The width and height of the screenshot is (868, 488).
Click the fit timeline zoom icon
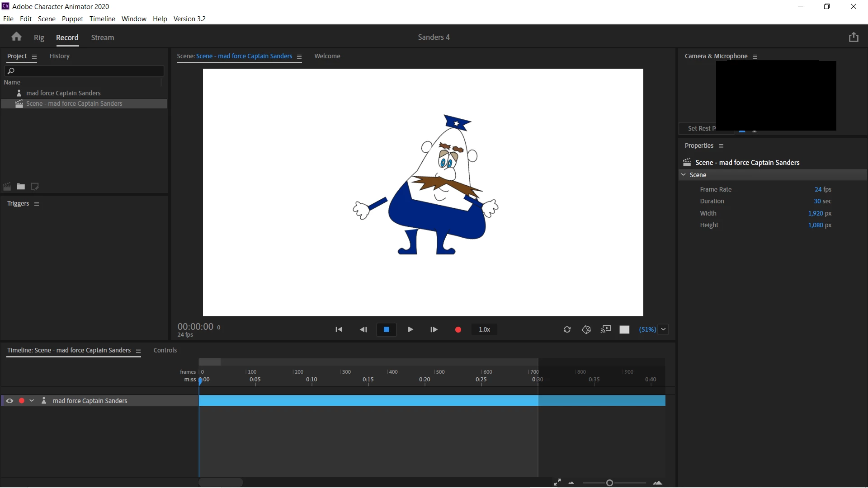coord(557,483)
